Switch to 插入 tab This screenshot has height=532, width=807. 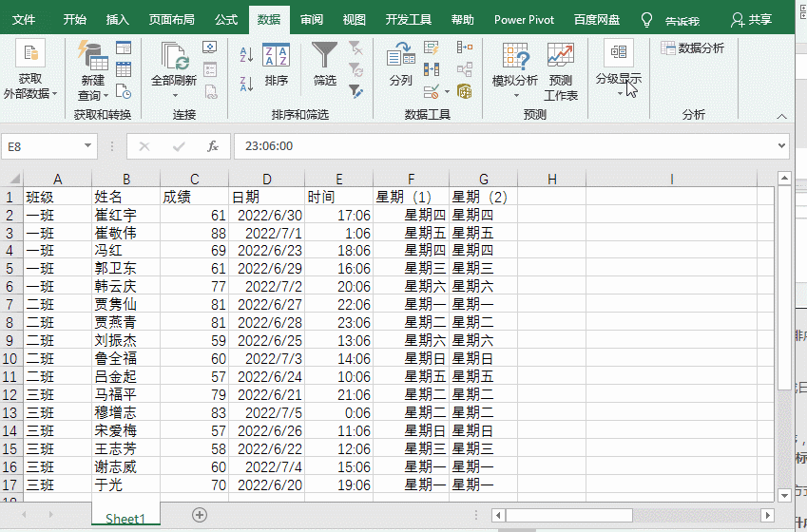pos(117,20)
